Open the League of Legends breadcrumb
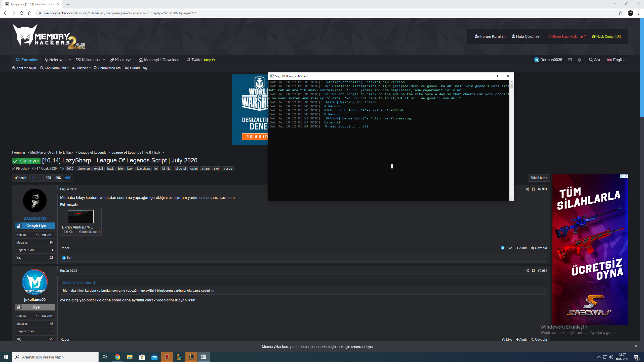The width and height of the screenshot is (644, 362). point(92,153)
